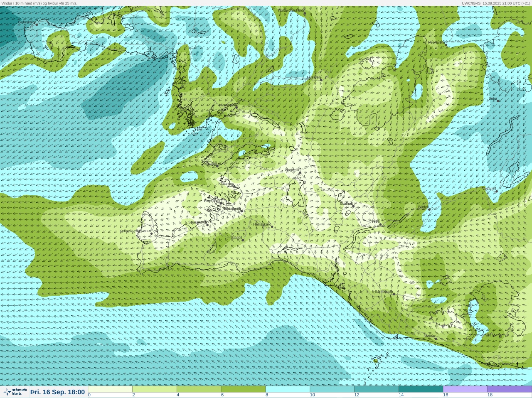The height and width of the screenshot is (398, 532).
Task: Select the 6–8 m/s olive green legend swatch
Action: coord(243,389)
